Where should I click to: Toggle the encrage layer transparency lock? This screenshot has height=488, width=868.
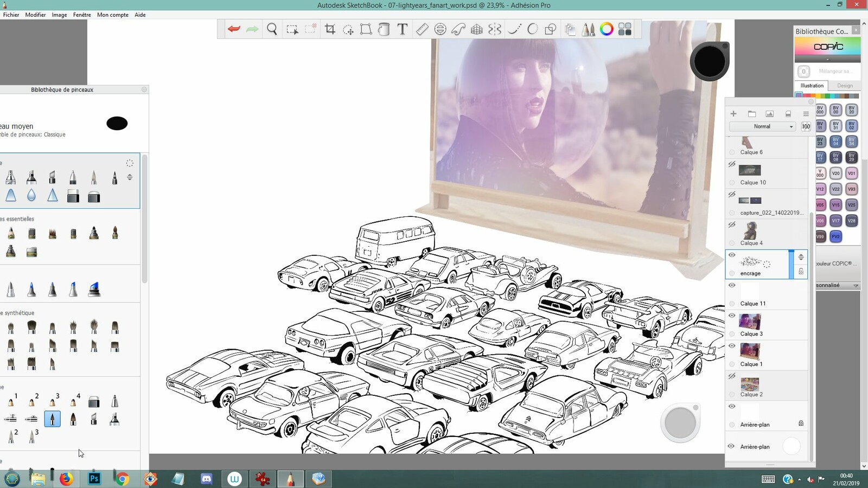coord(801,271)
